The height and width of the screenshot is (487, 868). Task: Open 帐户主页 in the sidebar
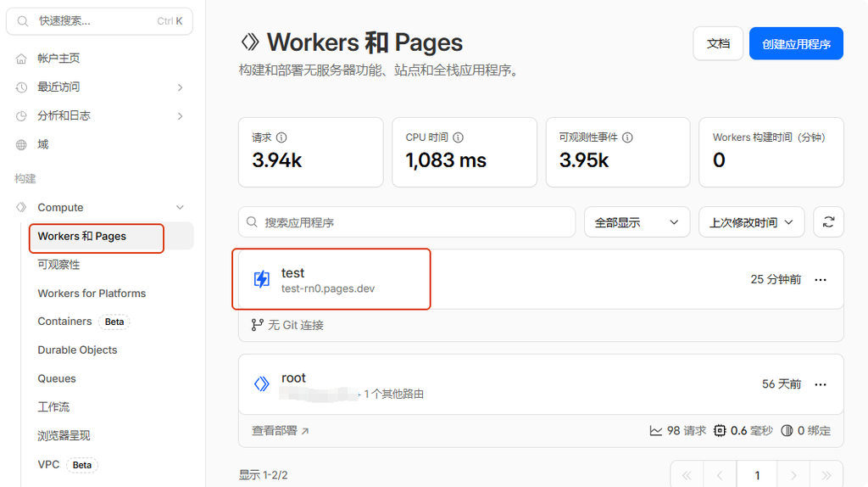pyautogui.click(x=58, y=59)
